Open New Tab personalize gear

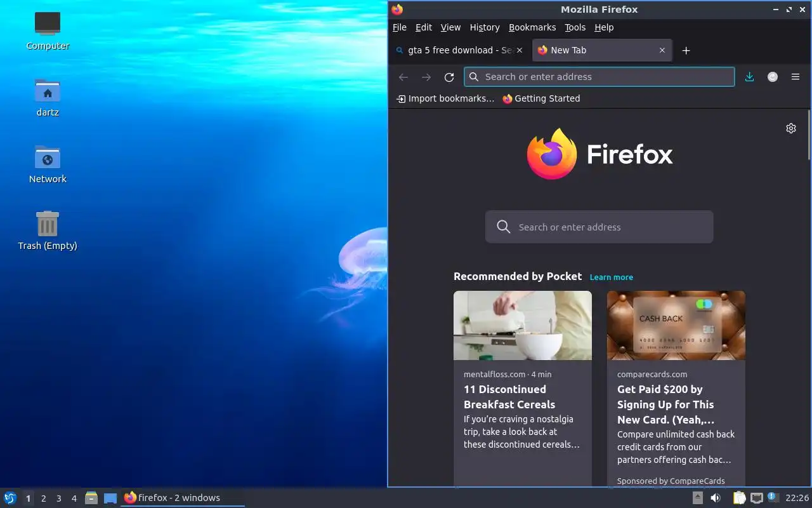coord(790,128)
